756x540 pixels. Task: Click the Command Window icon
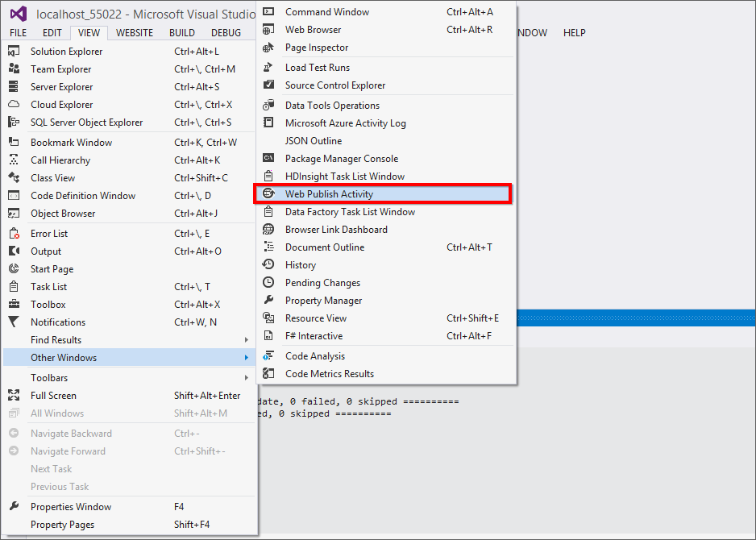(269, 11)
